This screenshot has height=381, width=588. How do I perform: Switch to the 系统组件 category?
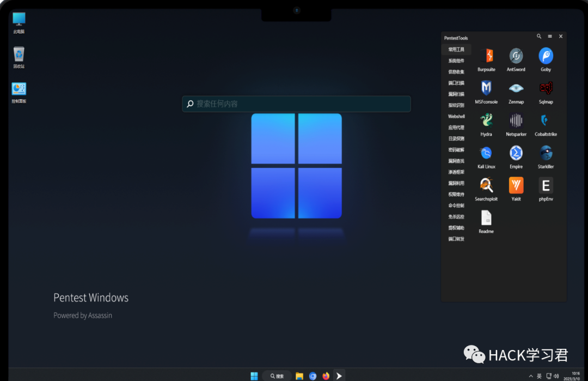tap(456, 61)
